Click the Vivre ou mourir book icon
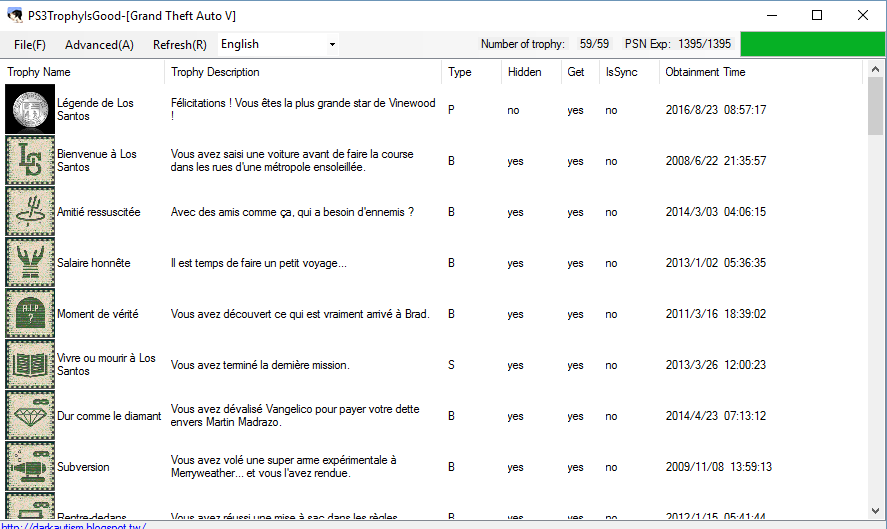The width and height of the screenshot is (887, 529). pos(30,364)
